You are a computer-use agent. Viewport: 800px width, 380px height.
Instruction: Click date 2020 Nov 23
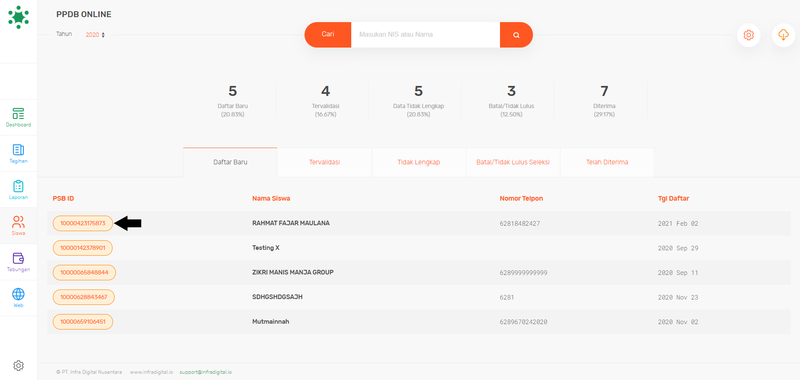pos(678,297)
